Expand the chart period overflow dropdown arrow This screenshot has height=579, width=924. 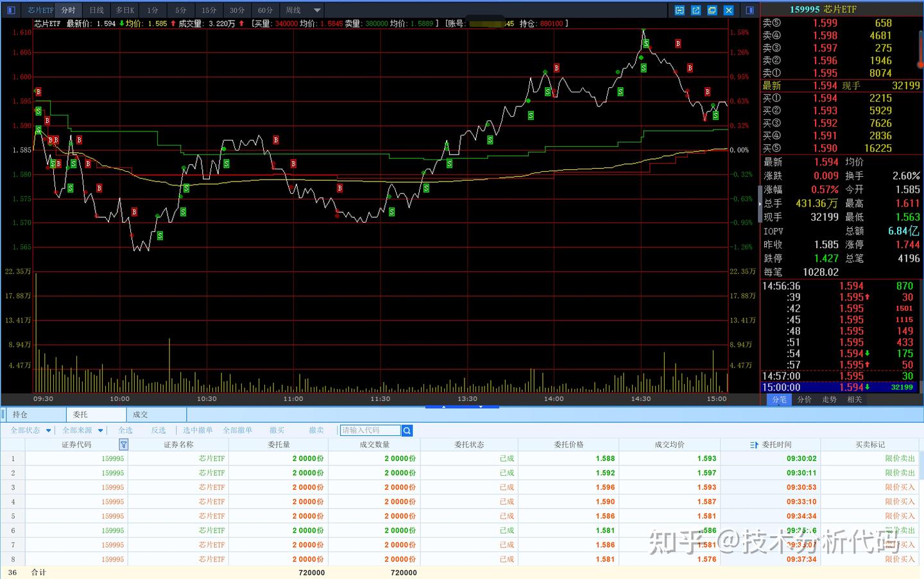[x=317, y=10]
